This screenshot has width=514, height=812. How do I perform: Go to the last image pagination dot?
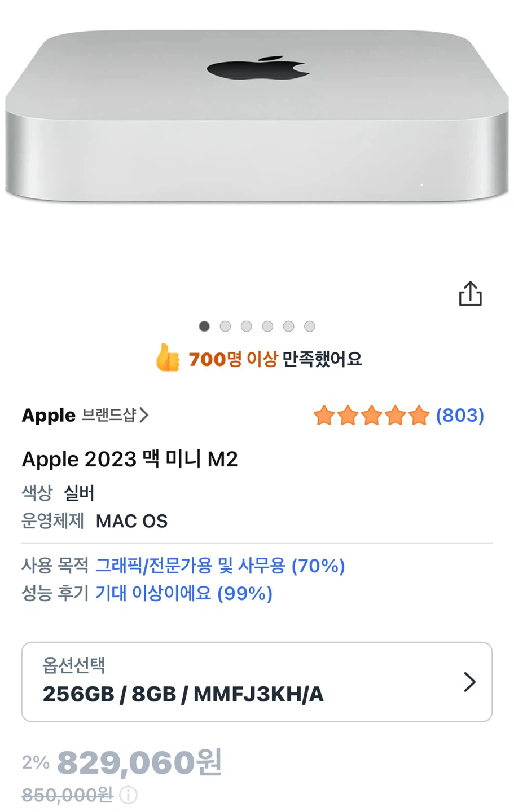[310, 326]
